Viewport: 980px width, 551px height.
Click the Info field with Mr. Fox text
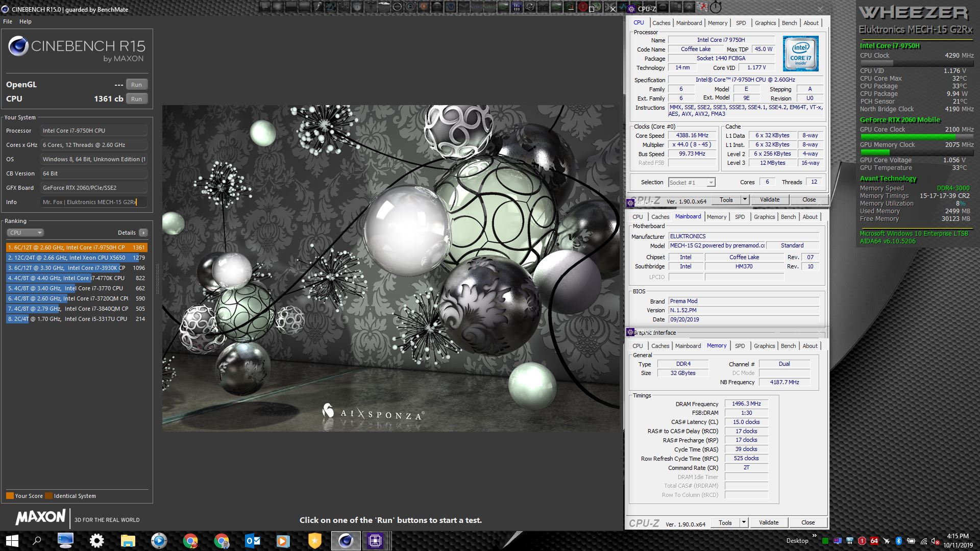click(94, 202)
